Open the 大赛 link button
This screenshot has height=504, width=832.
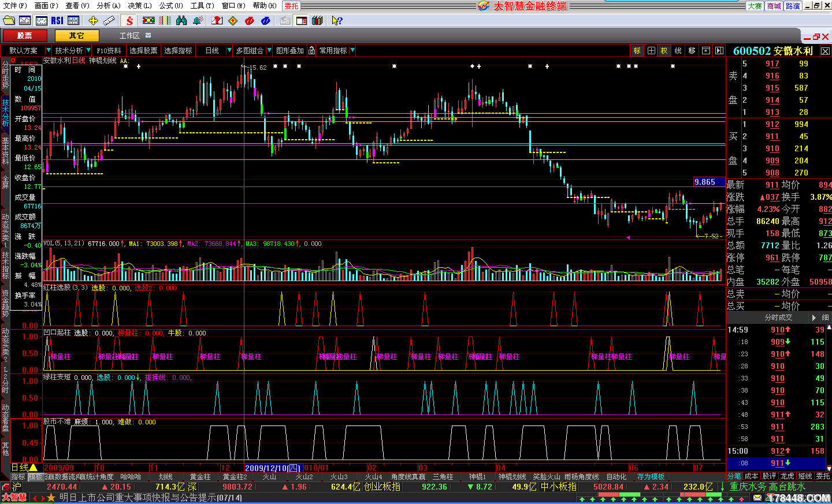(x=755, y=6)
